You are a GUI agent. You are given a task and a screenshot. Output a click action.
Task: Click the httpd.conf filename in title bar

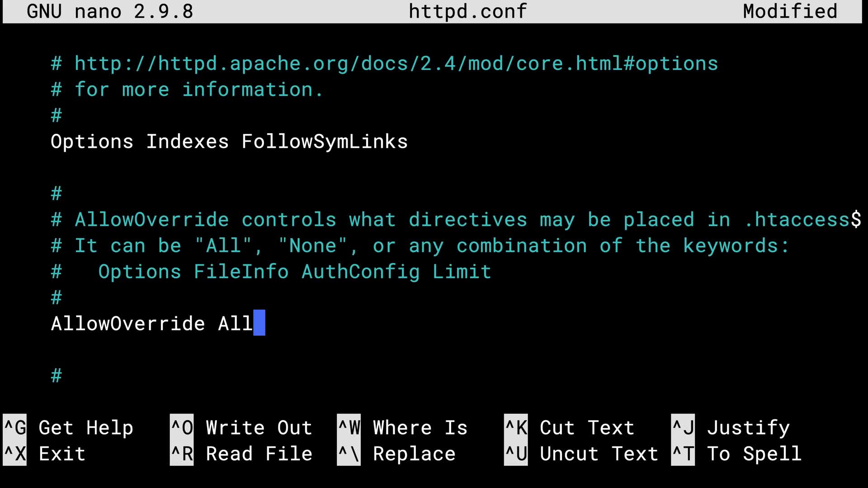click(x=468, y=11)
